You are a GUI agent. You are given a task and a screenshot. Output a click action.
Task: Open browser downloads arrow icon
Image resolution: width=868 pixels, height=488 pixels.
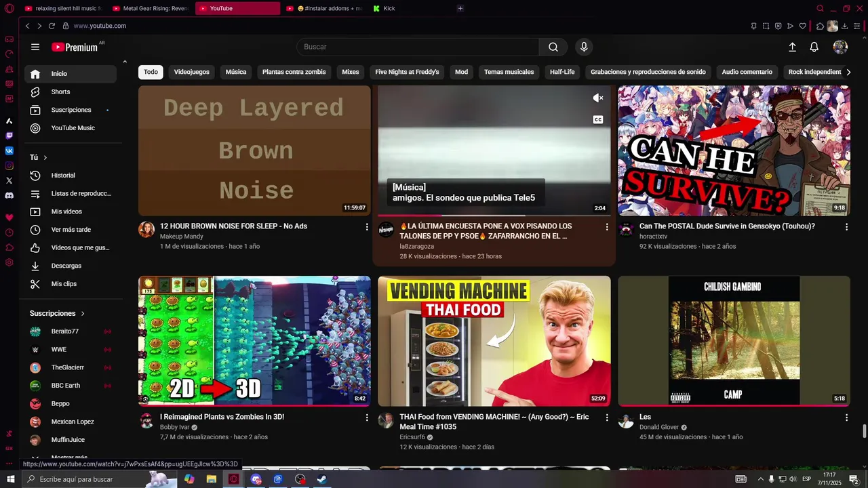tap(844, 26)
